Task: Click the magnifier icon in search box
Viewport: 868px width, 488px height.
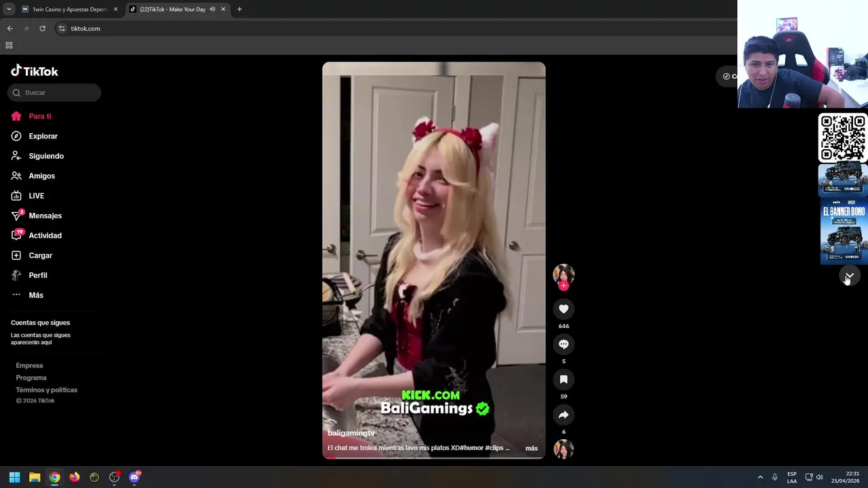Action: 17,93
